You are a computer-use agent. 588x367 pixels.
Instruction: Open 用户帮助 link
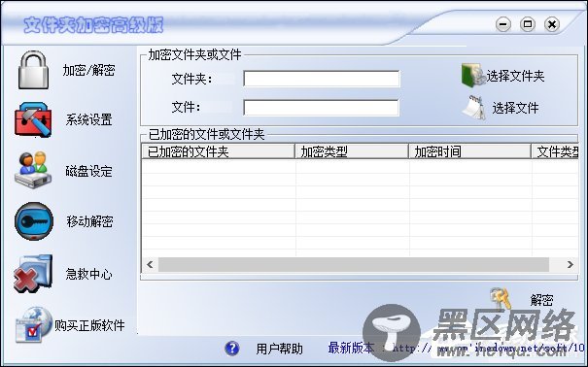[x=279, y=349]
